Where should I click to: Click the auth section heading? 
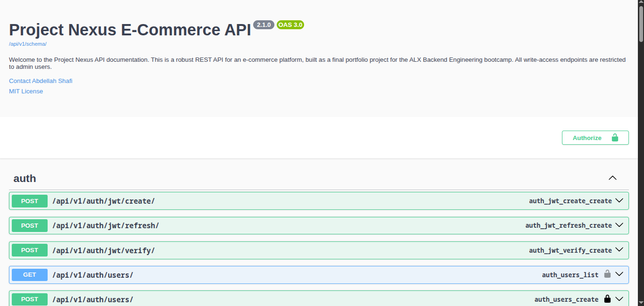pos(25,179)
